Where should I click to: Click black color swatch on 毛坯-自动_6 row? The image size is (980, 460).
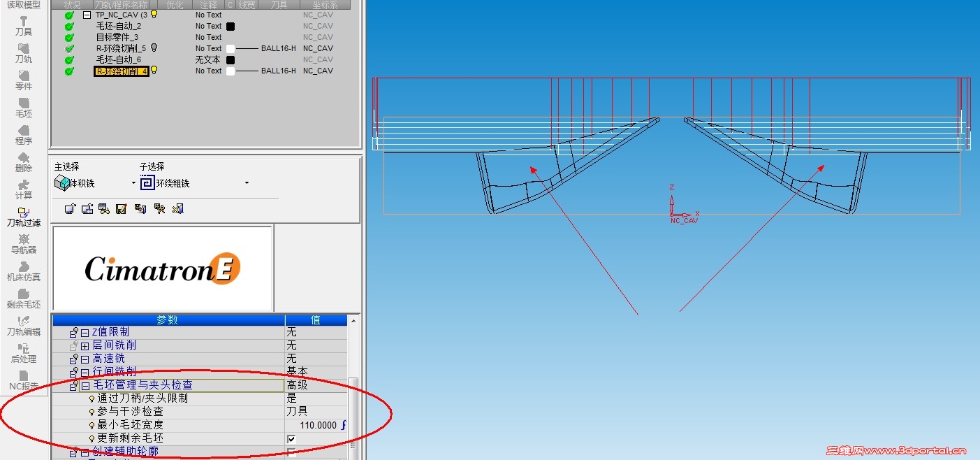click(x=231, y=60)
